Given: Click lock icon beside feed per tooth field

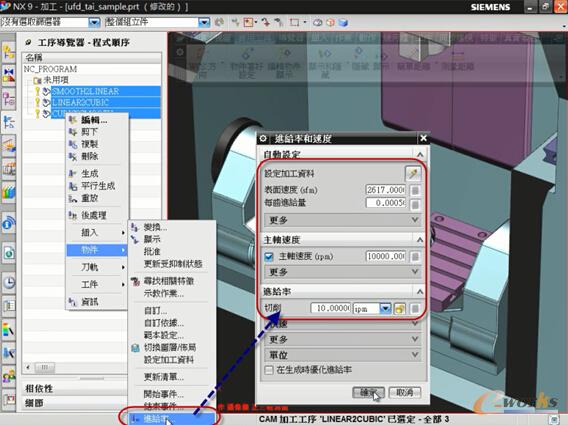Looking at the screenshot, I should 415,203.
